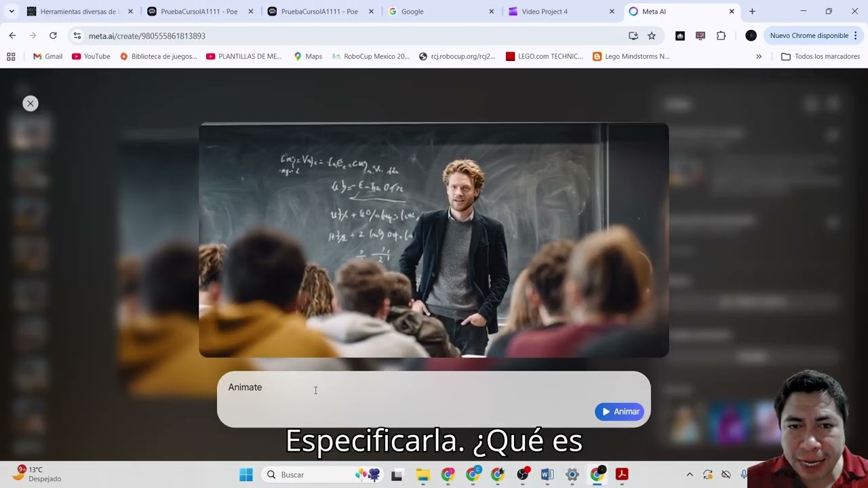868x488 pixels.
Task: Open PLANTILLAS DE ME... bookmark
Action: [244, 56]
